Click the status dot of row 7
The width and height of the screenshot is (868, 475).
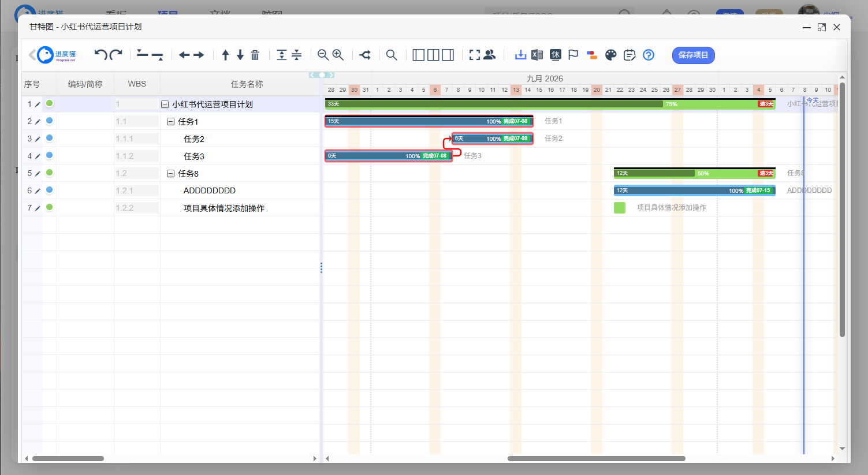(49, 207)
